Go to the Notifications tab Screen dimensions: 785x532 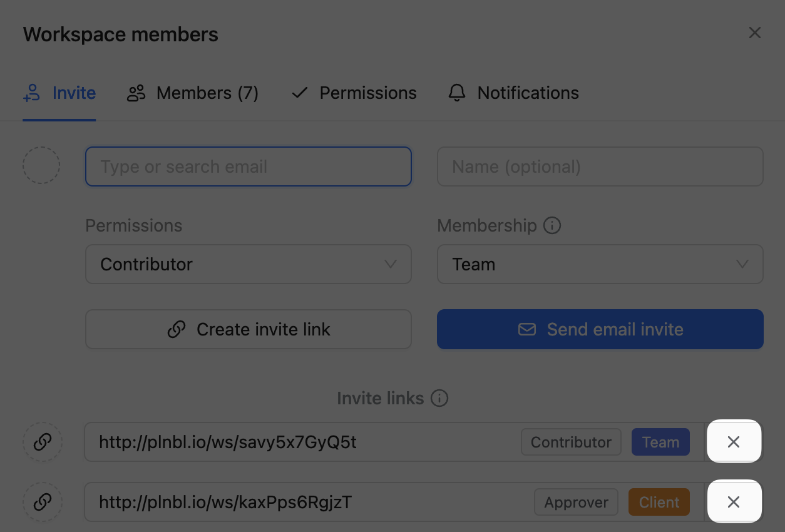[x=513, y=93]
